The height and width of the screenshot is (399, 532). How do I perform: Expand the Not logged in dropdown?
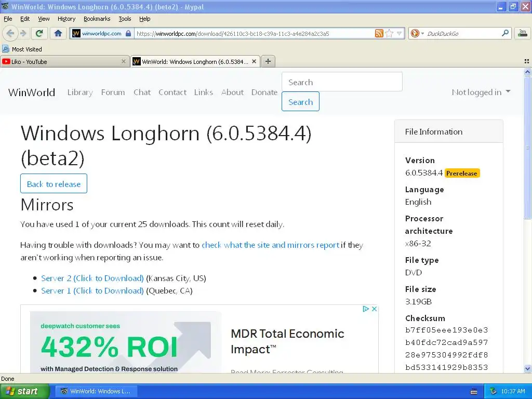481,92
